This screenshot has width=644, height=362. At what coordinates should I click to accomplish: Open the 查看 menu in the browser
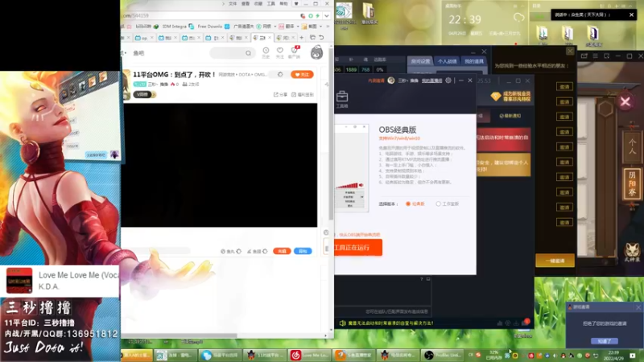tap(246, 4)
